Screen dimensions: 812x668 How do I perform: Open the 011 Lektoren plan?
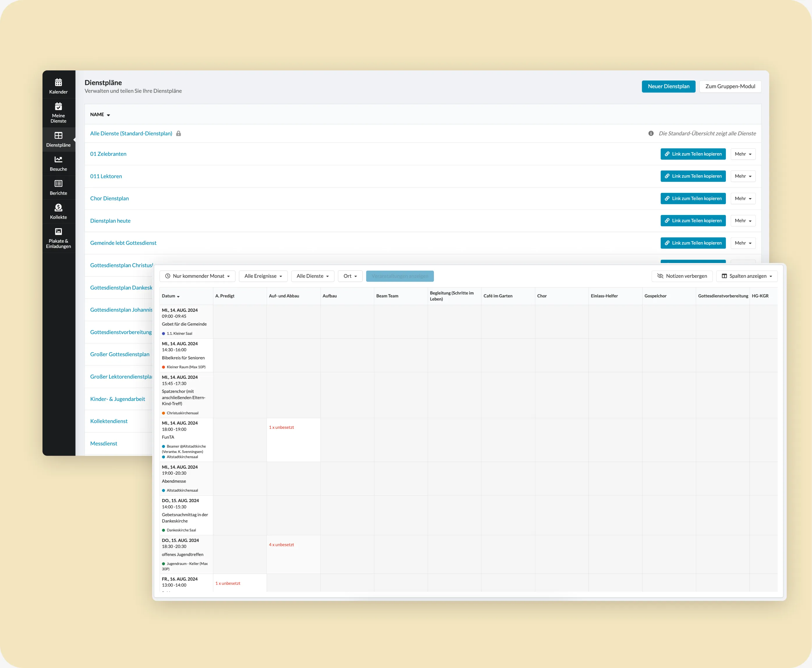(106, 176)
